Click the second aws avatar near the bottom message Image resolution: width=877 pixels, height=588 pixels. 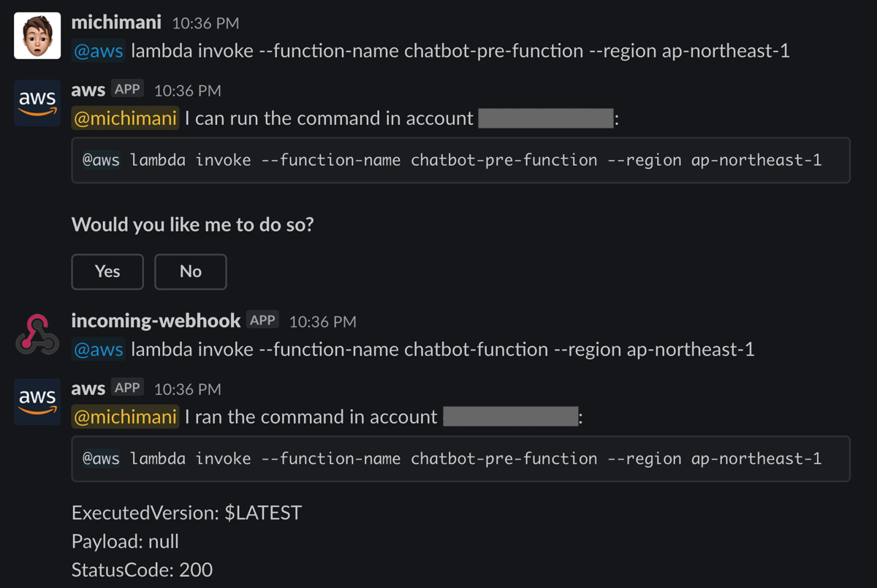click(37, 402)
